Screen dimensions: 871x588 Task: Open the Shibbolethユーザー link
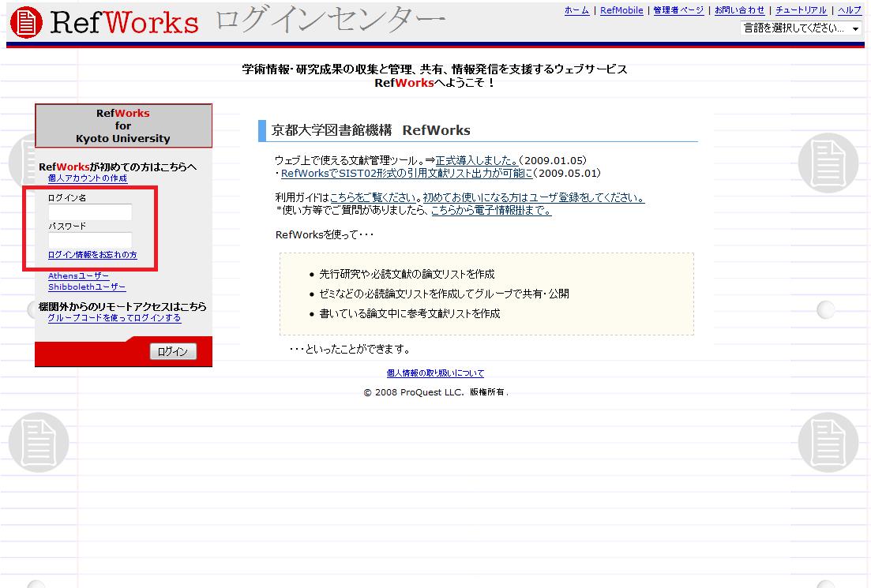pos(87,287)
